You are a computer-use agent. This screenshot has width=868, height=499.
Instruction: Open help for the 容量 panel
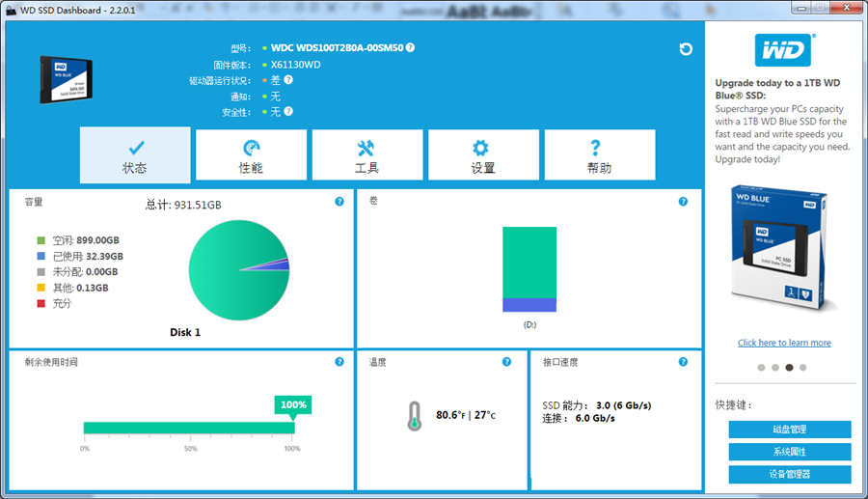click(x=339, y=202)
